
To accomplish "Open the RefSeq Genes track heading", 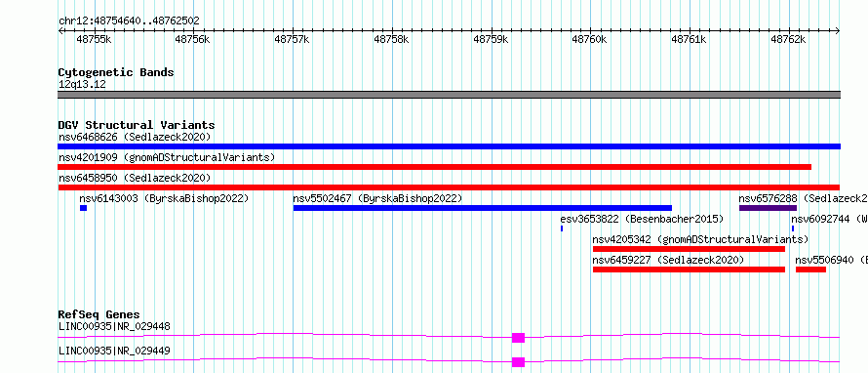I will point(99,314).
